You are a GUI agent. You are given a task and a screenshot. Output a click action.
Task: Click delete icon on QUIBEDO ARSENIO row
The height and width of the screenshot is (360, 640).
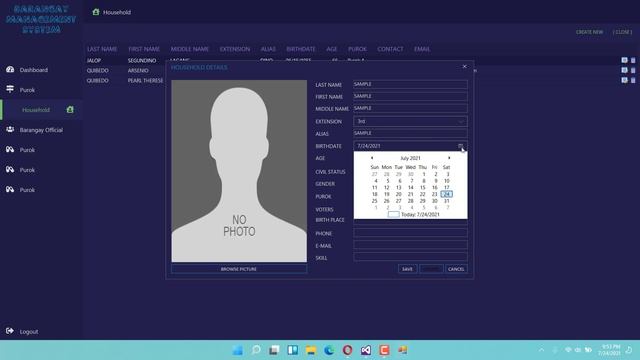click(x=633, y=70)
